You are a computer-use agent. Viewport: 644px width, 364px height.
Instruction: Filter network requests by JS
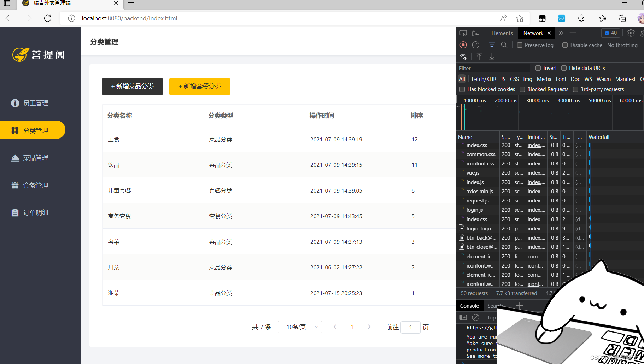[x=503, y=79]
